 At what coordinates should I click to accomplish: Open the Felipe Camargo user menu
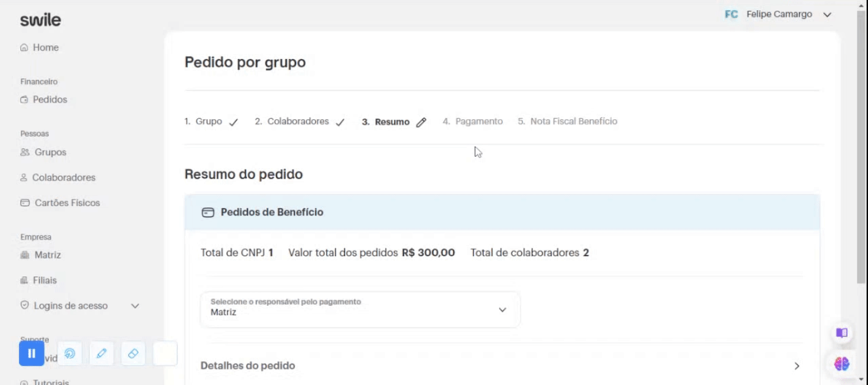pos(778,14)
